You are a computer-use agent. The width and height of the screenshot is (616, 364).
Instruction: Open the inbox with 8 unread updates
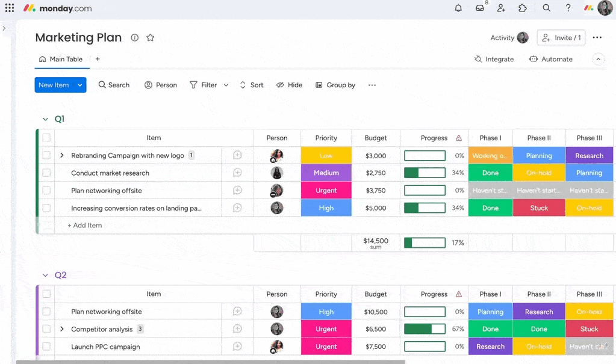tap(479, 8)
